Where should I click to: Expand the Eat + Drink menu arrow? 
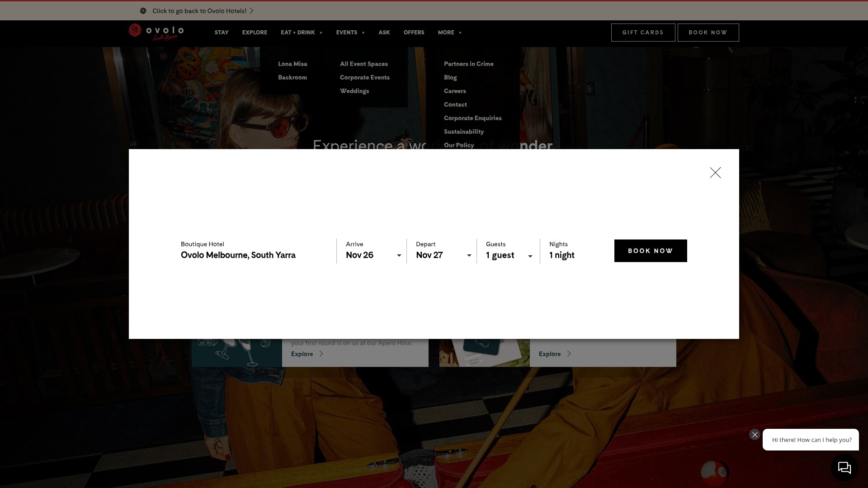click(x=321, y=33)
